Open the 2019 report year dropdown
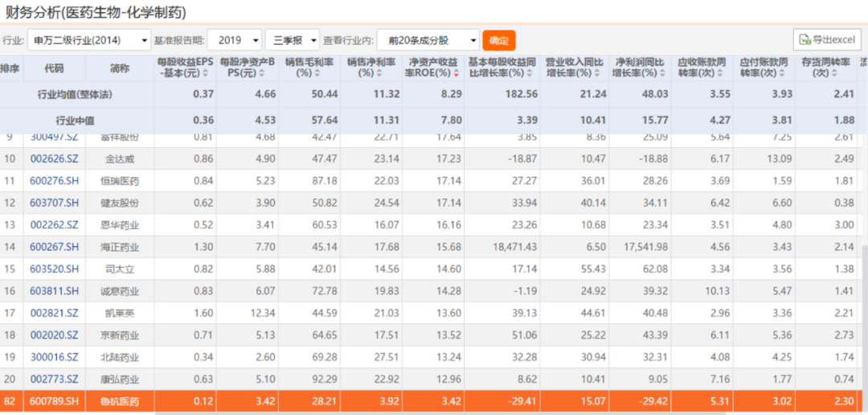This screenshot has height=415, width=868. tap(234, 40)
